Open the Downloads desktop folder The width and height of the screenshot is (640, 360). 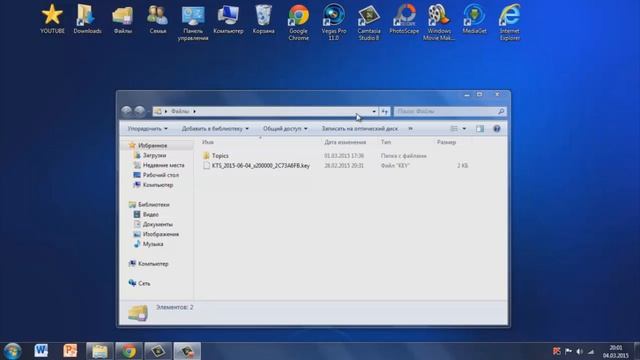[87, 18]
